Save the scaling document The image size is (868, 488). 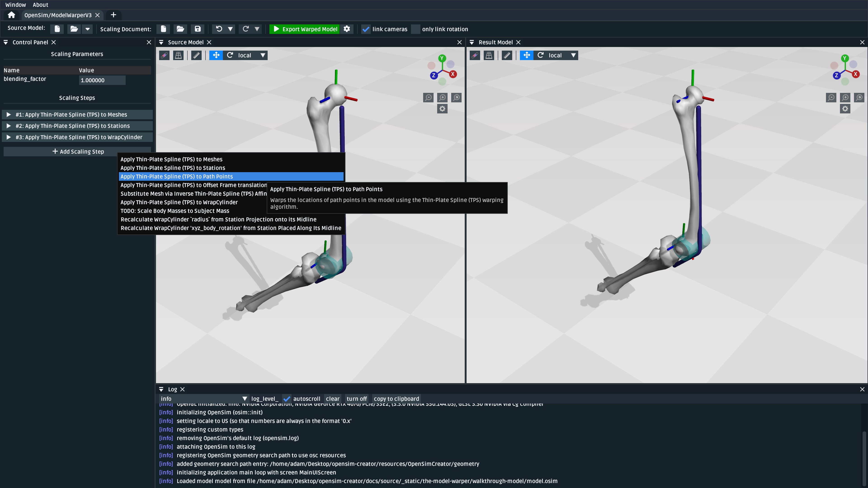[198, 29]
